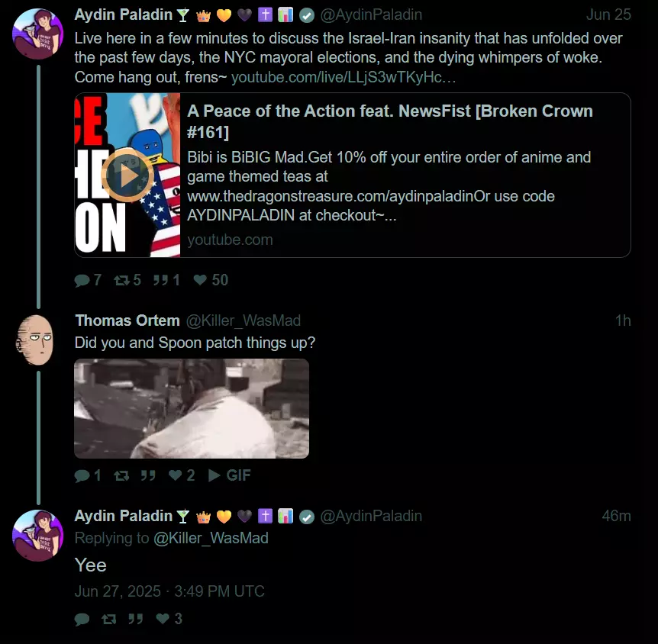Click the Jun 25 tweet date
This screenshot has width=658, height=644.
tap(608, 14)
